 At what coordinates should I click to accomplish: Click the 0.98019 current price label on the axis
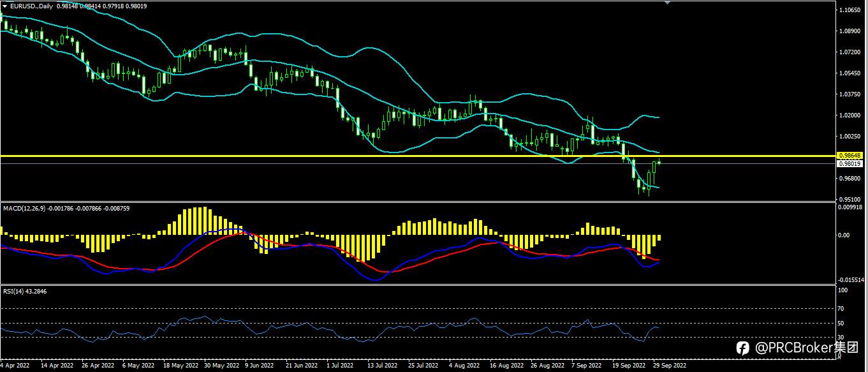click(850, 164)
